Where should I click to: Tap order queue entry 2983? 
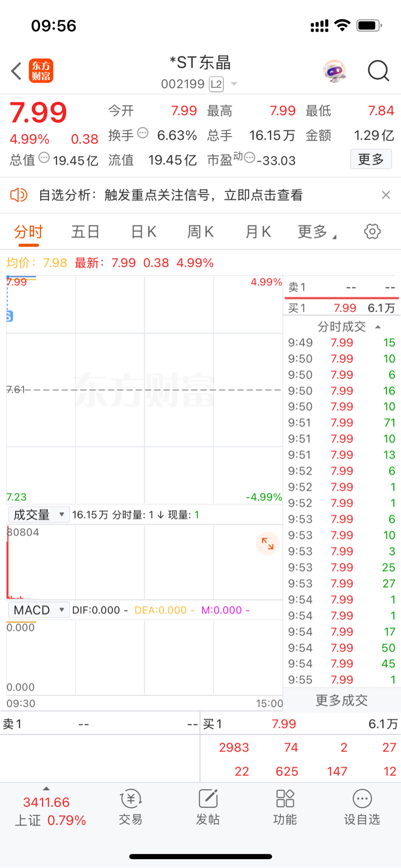pos(234,747)
